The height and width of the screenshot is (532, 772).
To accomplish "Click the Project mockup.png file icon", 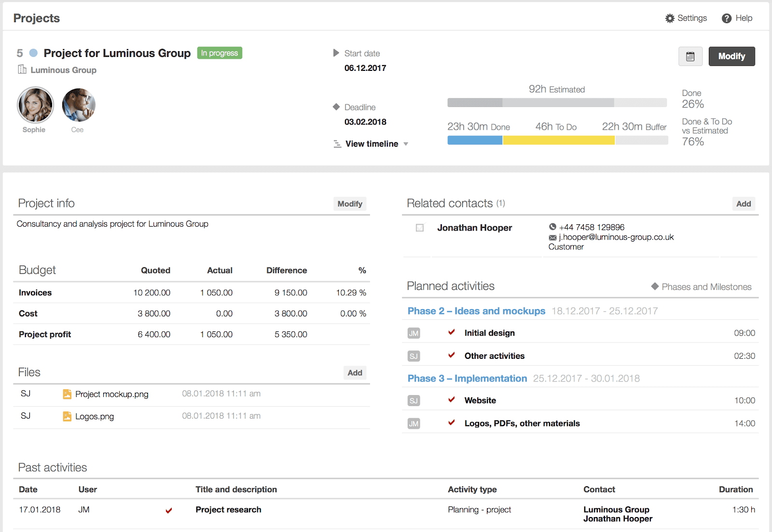I will 67,394.
